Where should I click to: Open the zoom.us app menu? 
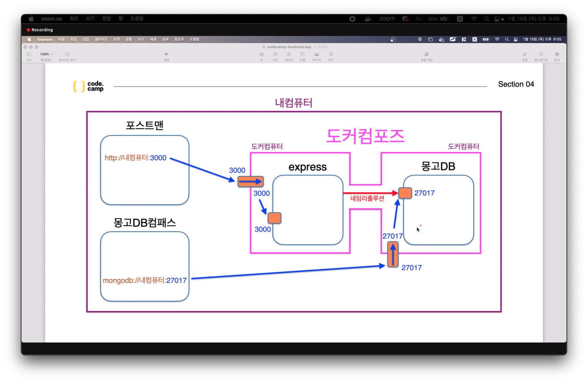52,19
